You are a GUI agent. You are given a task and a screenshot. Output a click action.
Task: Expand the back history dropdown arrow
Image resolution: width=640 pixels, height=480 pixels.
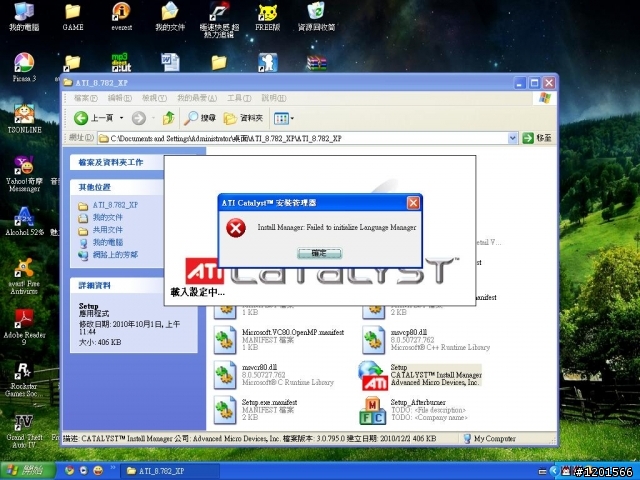tap(121, 118)
